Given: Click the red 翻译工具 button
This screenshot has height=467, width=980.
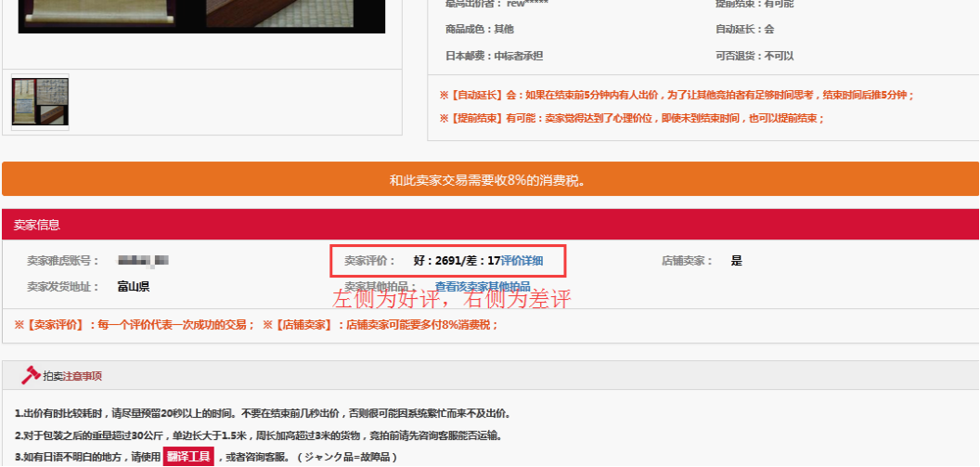Looking at the screenshot, I should (x=188, y=457).
